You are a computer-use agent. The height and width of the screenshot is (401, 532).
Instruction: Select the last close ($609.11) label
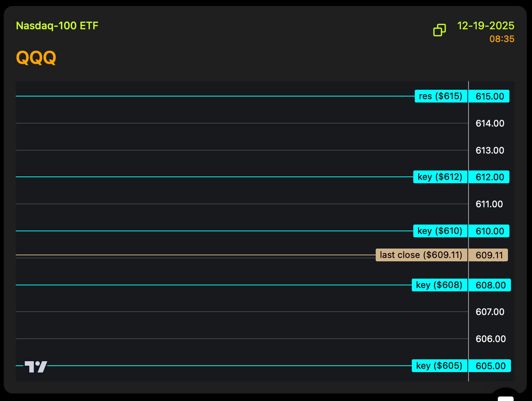point(421,255)
